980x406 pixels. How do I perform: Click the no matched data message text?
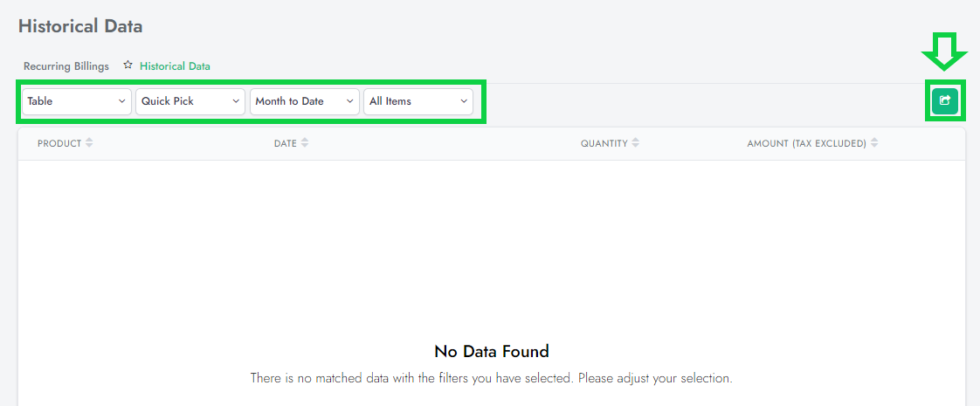tap(491, 379)
